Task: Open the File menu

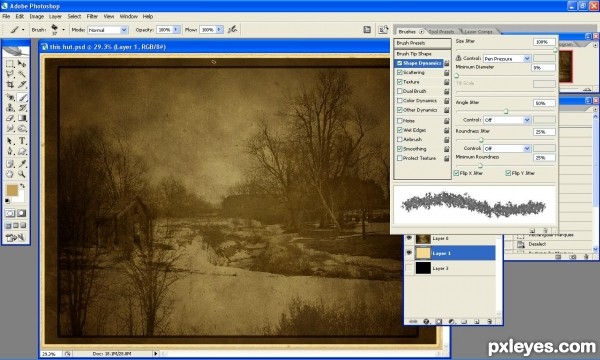Action: pyautogui.click(x=6, y=16)
